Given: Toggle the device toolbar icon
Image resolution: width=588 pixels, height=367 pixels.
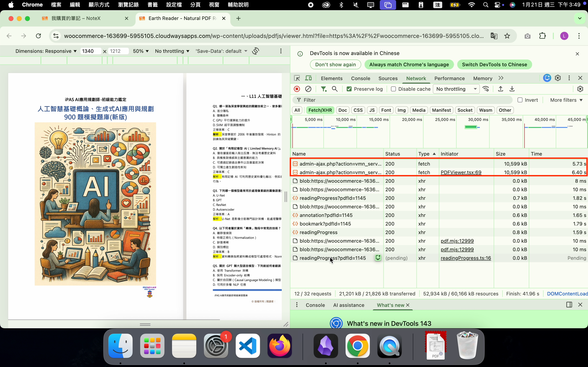Looking at the screenshot, I should [x=308, y=78].
